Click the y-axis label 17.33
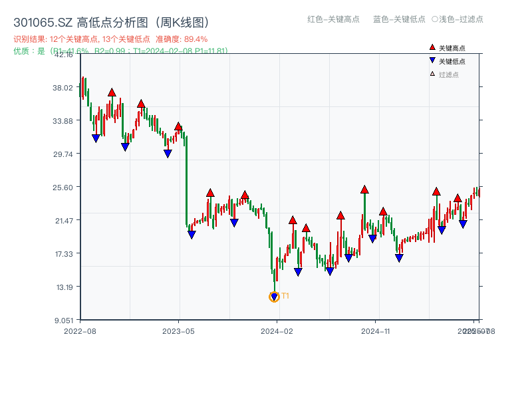Viewport: 532px width, 399px height. [64, 254]
